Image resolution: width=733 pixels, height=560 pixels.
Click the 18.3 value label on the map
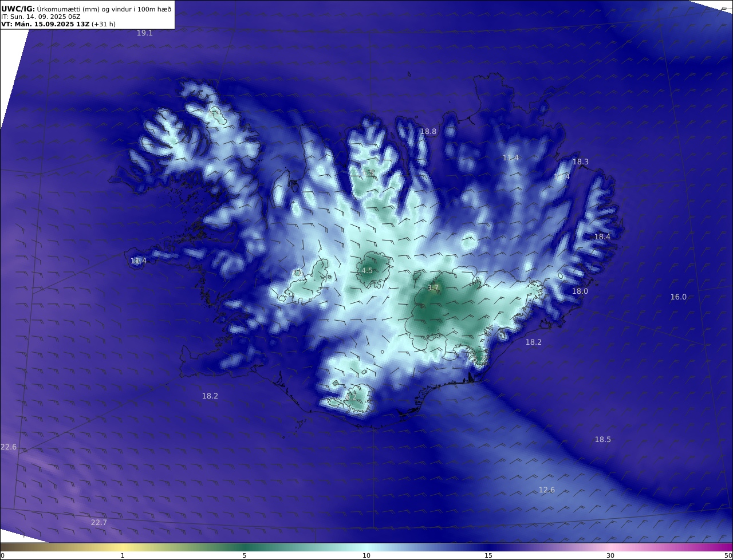point(581,162)
